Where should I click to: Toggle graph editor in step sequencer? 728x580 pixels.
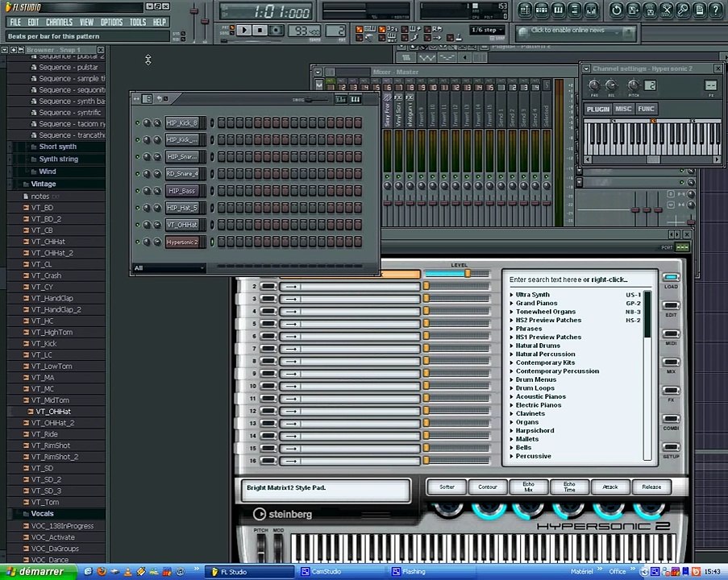pyautogui.click(x=341, y=99)
